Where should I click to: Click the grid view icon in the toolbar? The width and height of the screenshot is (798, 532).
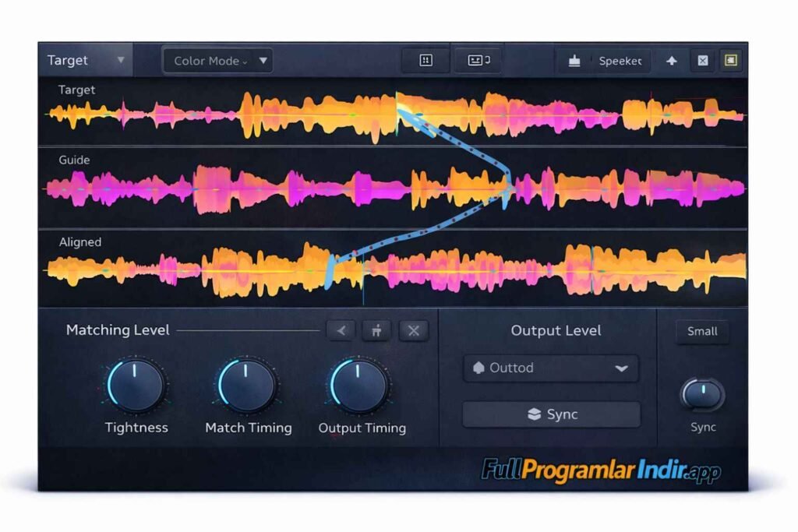(x=424, y=60)
